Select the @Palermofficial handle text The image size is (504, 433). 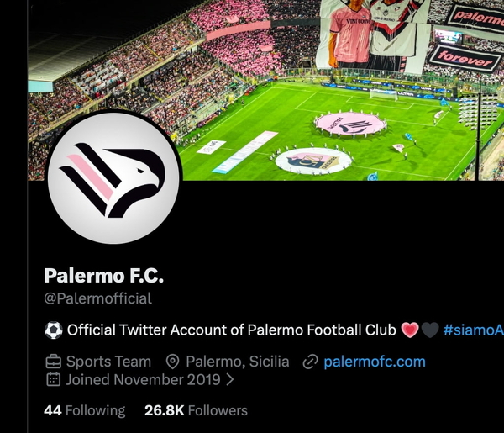(x=97, y=298)
